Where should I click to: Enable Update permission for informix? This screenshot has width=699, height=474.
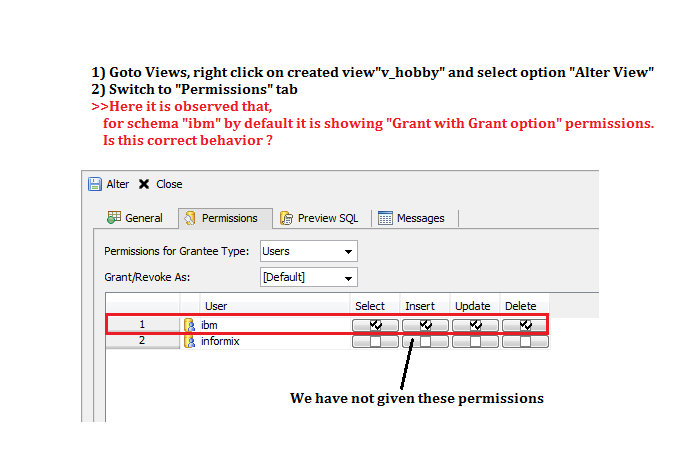tap(475, 341)
